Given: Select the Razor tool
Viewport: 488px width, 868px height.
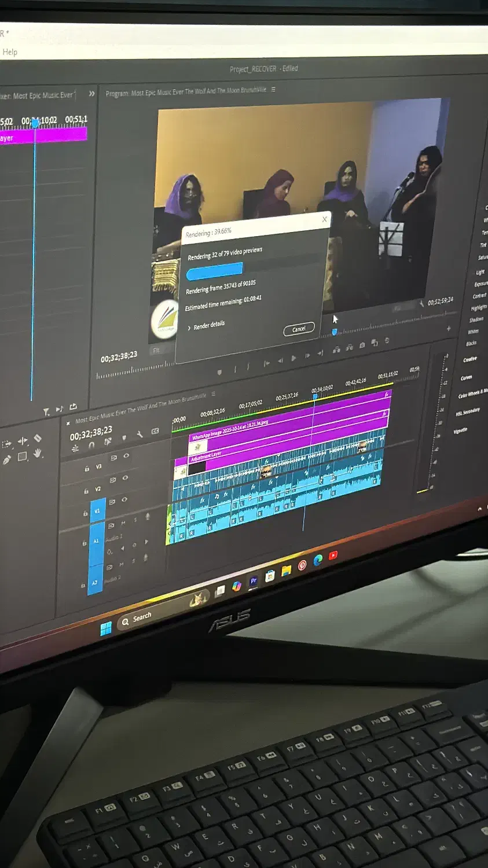Looking at the screenshot, I should coord(38,438).
